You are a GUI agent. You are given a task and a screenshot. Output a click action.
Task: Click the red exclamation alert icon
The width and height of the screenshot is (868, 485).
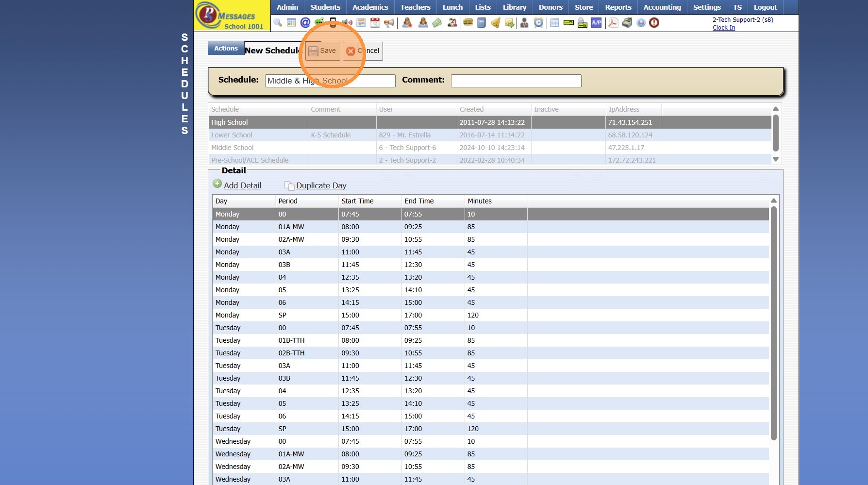click(x=654, y=23)
